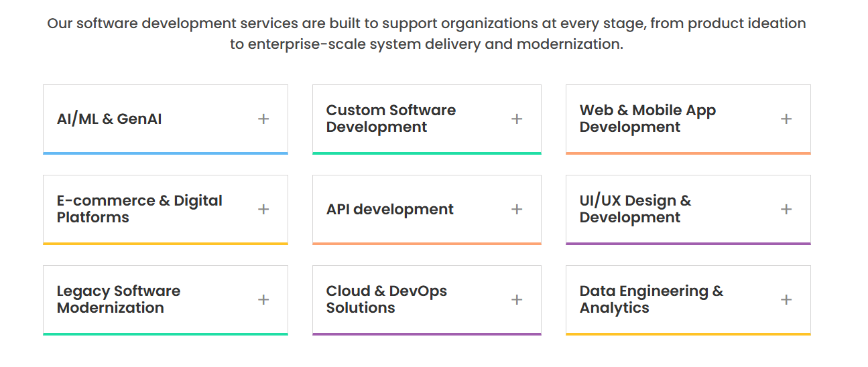Click plus icon beside Custom Software Development

pyautogui.click(x=517, y=119)
